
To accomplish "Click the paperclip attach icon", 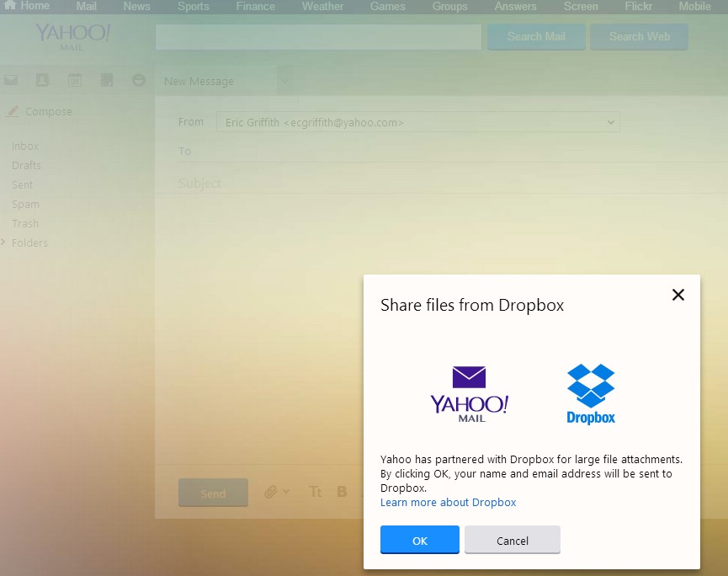I will pyautogui.click(x=271, y=492).
